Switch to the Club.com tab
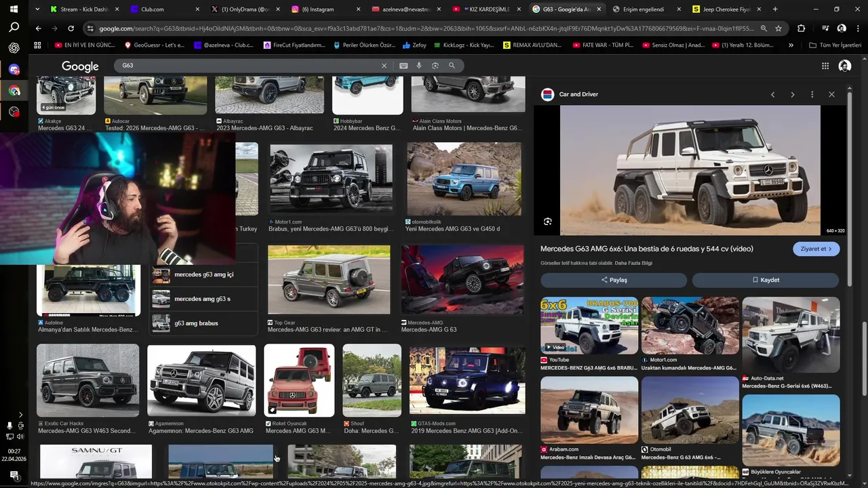 [x=163, y=9]
